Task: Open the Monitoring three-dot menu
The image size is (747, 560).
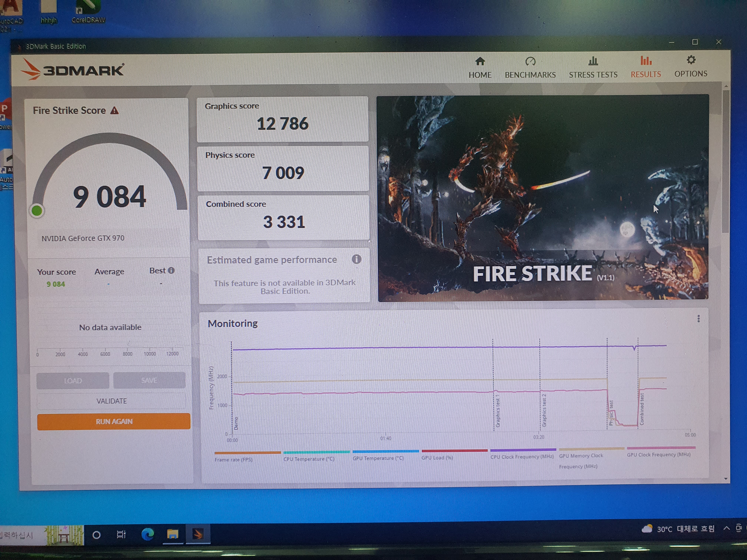Action: 698,319
